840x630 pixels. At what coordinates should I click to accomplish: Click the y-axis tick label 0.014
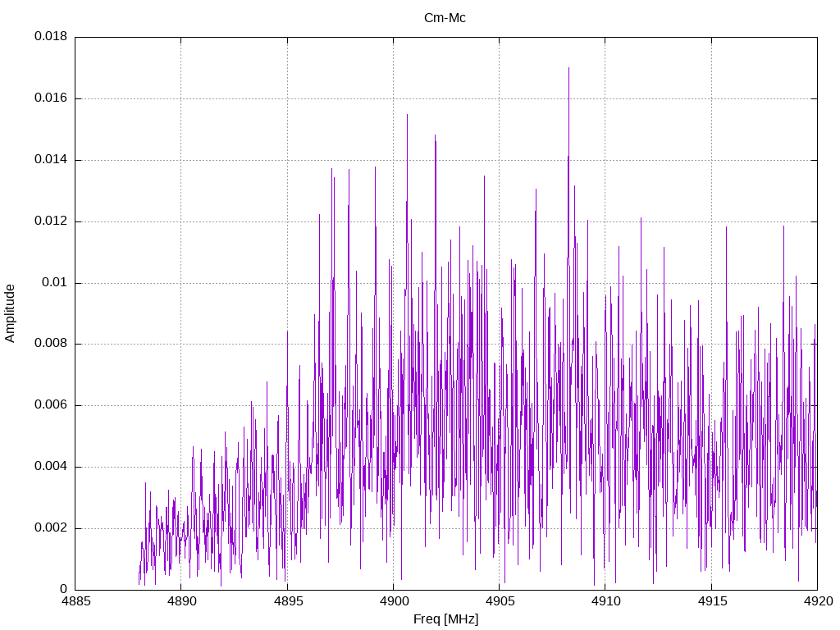51,160
